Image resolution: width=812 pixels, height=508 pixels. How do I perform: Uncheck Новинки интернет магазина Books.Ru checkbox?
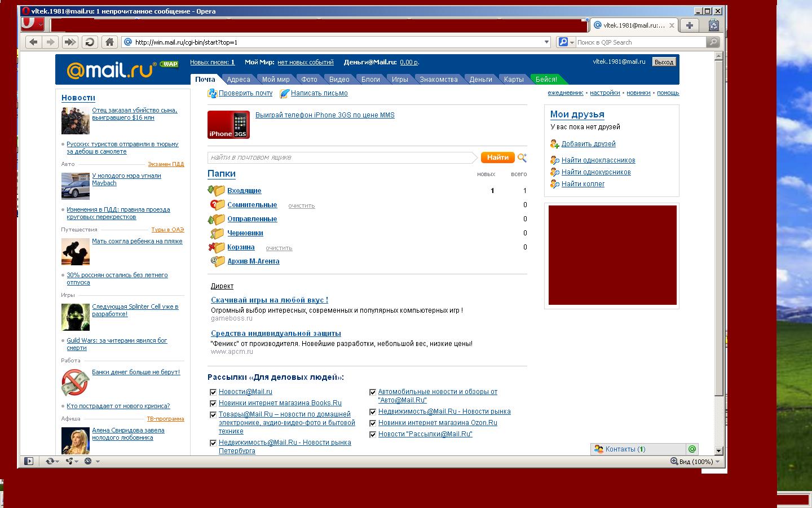(x=213, y=404)
